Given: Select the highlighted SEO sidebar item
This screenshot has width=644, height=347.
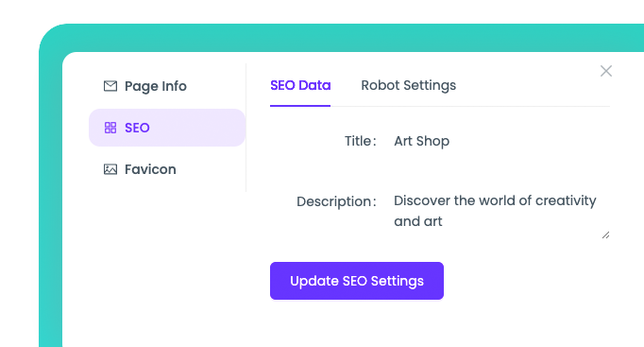Looking at the screenshot, I should coord(167,128).
